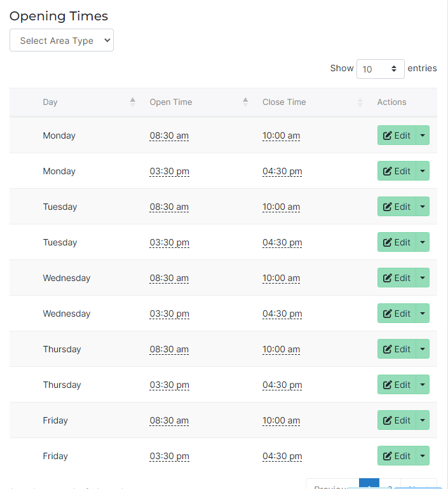Screen dimensions: 448x489
Task: Click Friday's 03:30 pm open time value
Action: (169, 456)
